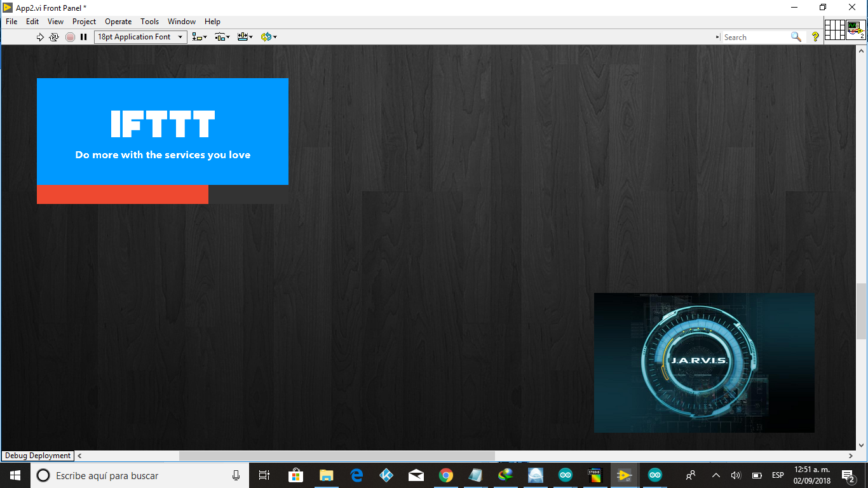Open the 18pt Application Font dropdown
This screenshot has width=868, height=488.
point(140,37)
